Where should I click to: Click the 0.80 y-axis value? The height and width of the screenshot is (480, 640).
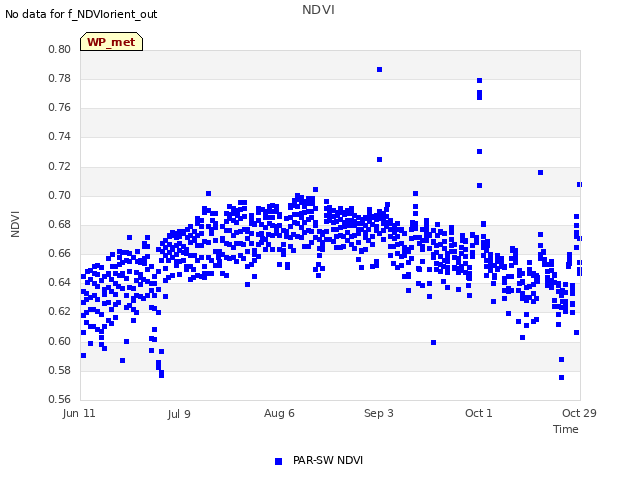pyautogui.click(x=60, y=49)
